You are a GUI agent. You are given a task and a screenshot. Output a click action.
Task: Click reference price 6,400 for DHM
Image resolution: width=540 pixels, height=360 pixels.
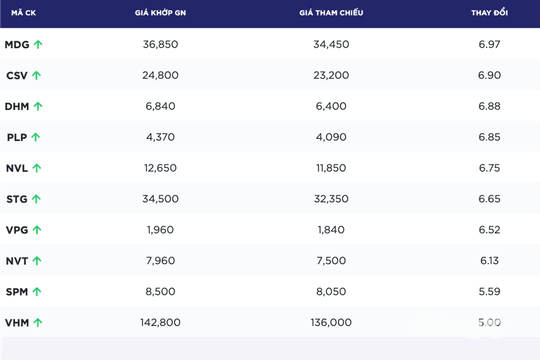[331, 106]
